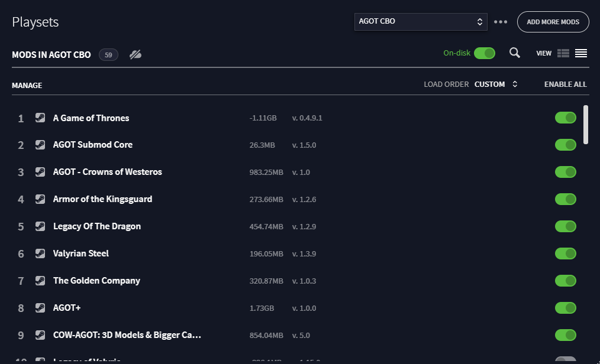The width and height of the screenshot is (600, 364).
Task: Click the 59 mods count badge
Action: 108,55
